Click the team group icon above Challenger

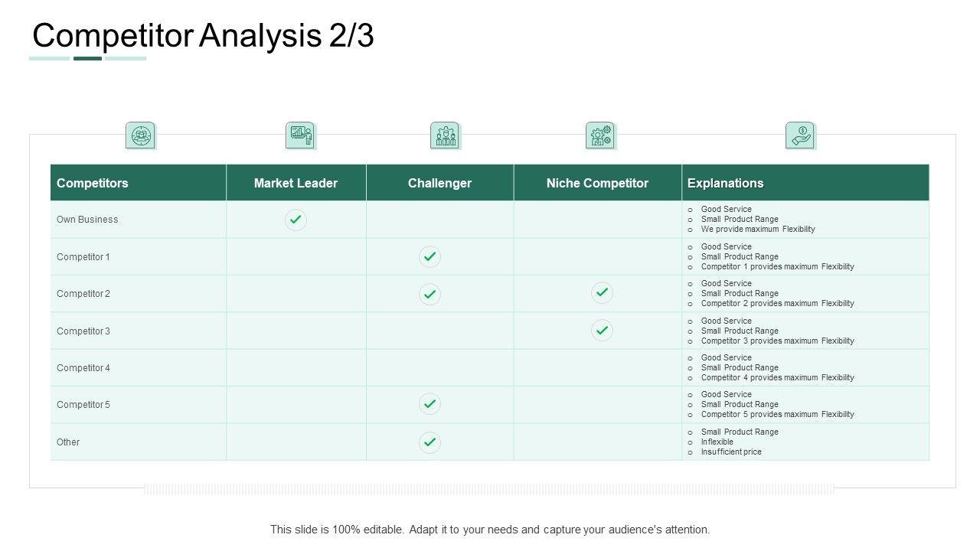click(x=445, y=135)
